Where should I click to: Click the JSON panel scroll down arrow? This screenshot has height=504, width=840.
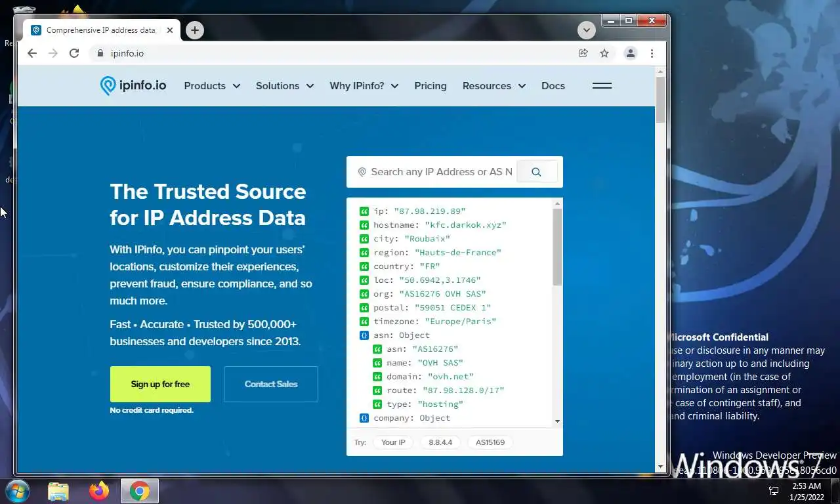point(557,422)
